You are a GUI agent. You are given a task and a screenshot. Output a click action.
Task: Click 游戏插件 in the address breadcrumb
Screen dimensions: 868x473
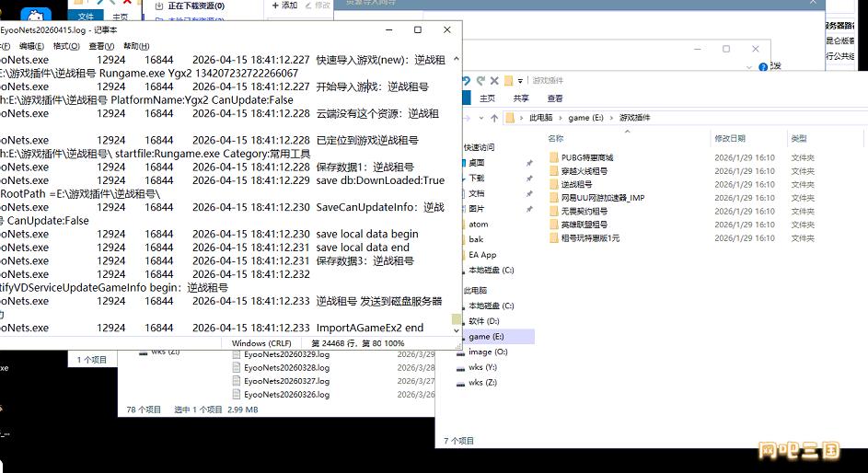pyautogui.click(x=634, y=118)
